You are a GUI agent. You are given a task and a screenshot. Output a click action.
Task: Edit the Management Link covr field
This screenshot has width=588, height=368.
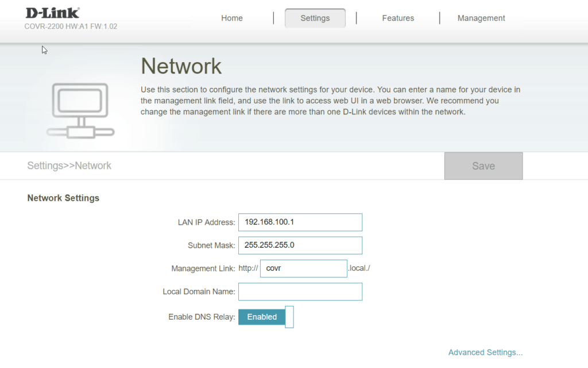(x=304, y=269)
